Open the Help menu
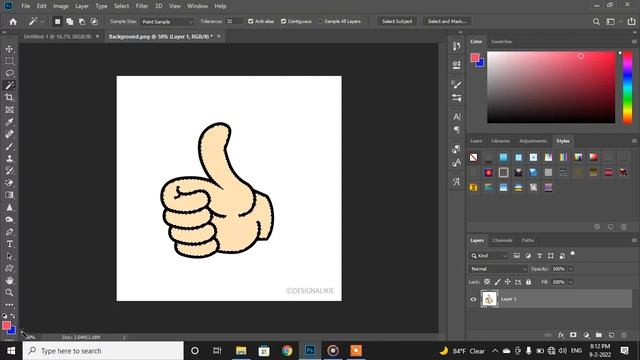The height and width of the screenshot is (360, 640). click(220, 6)
